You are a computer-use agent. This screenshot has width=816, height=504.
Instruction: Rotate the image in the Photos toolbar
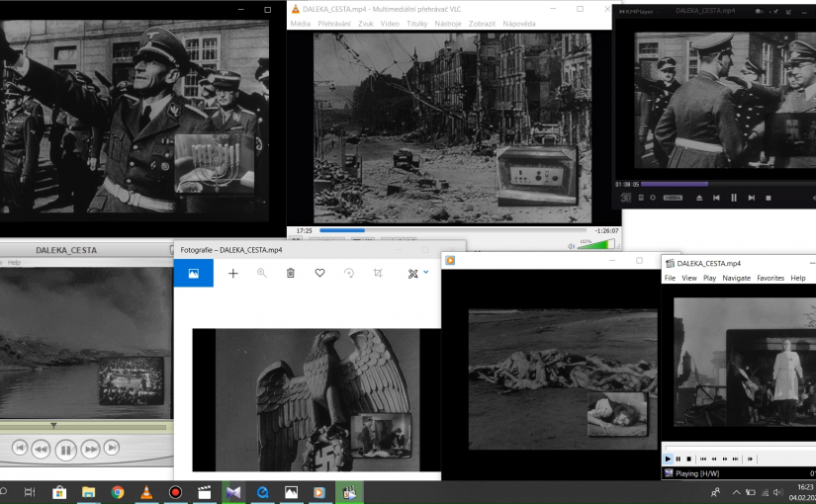(349, 273)
